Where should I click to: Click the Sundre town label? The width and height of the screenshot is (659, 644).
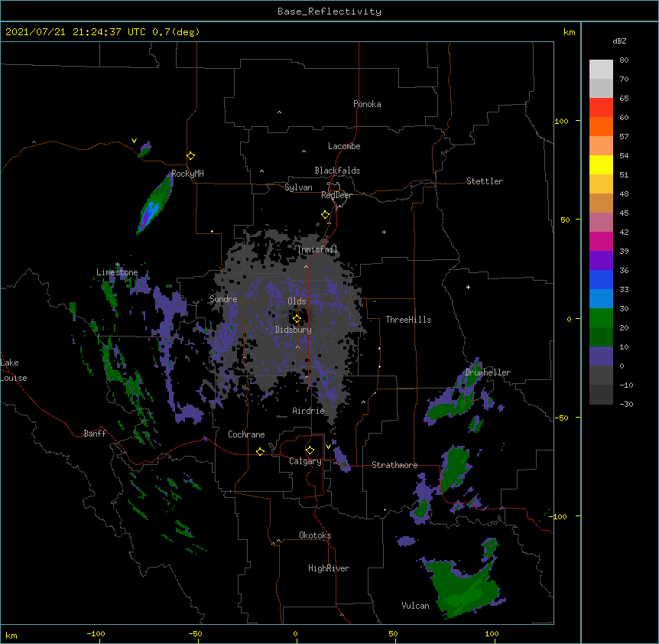(x=223, y=299)
